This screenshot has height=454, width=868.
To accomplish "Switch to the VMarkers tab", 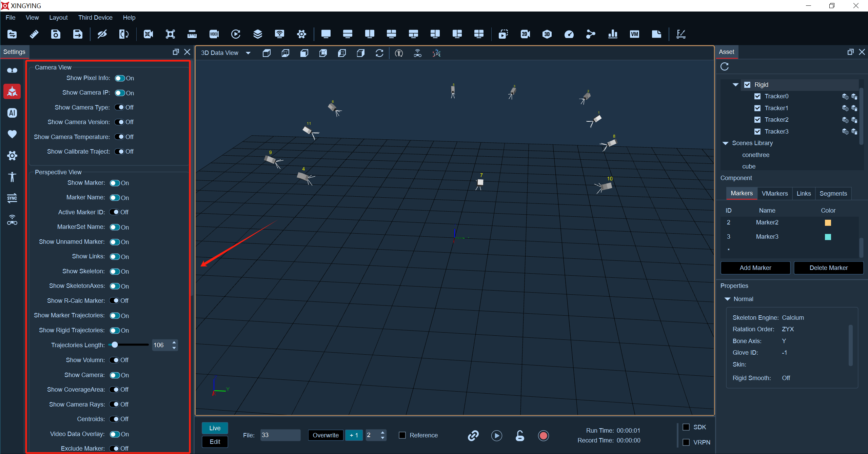I will [775, 194].
